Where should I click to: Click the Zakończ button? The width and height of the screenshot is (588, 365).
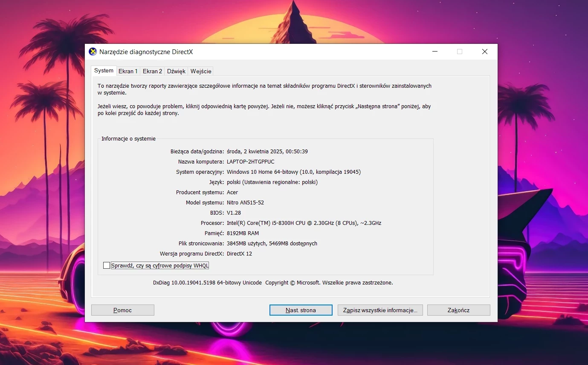[458, 310]
